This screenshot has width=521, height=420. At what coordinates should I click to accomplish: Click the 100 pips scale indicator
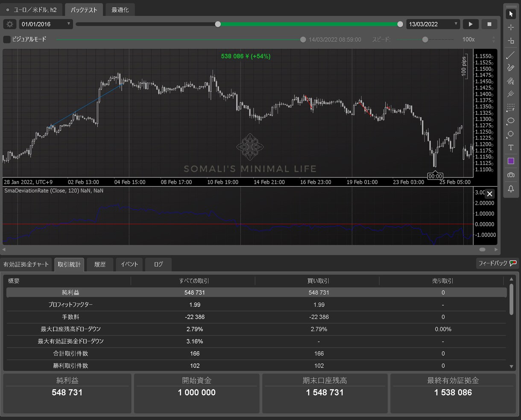(464, 66)
